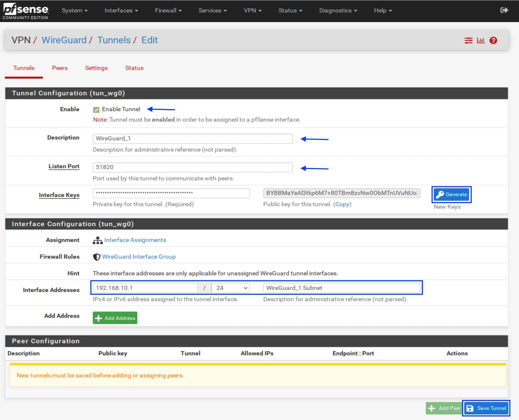519x420 pixels.
Task: Open the Firewall menu
Action: point(168,11)
